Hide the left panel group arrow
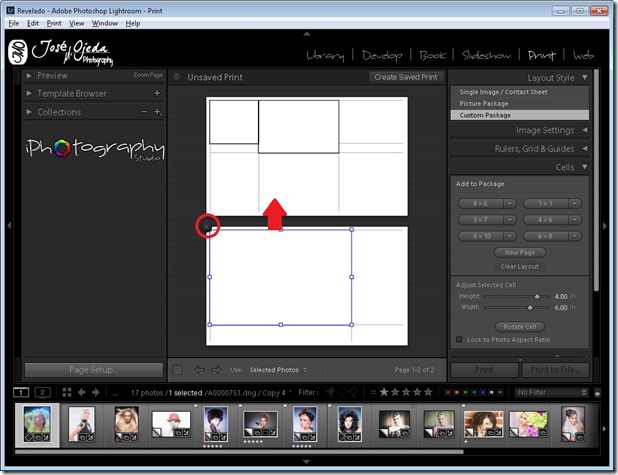 [x=9, y=225]
